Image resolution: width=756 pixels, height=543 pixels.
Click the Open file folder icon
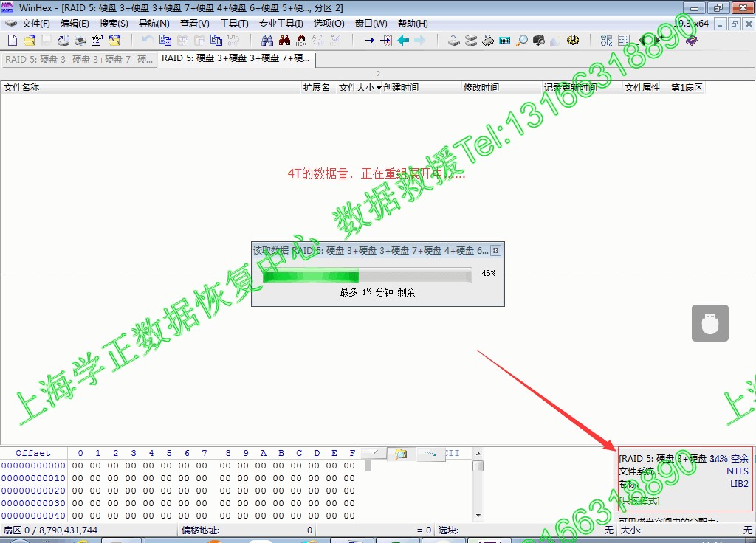(x=30, y=41)
